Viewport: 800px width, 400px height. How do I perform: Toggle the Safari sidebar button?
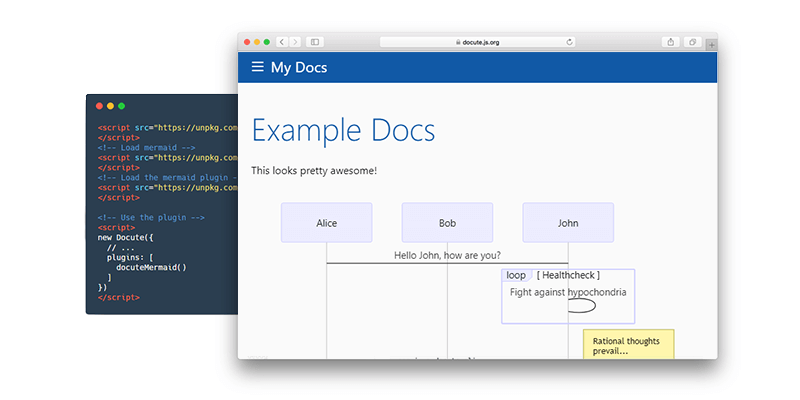[x=315, y=42]
